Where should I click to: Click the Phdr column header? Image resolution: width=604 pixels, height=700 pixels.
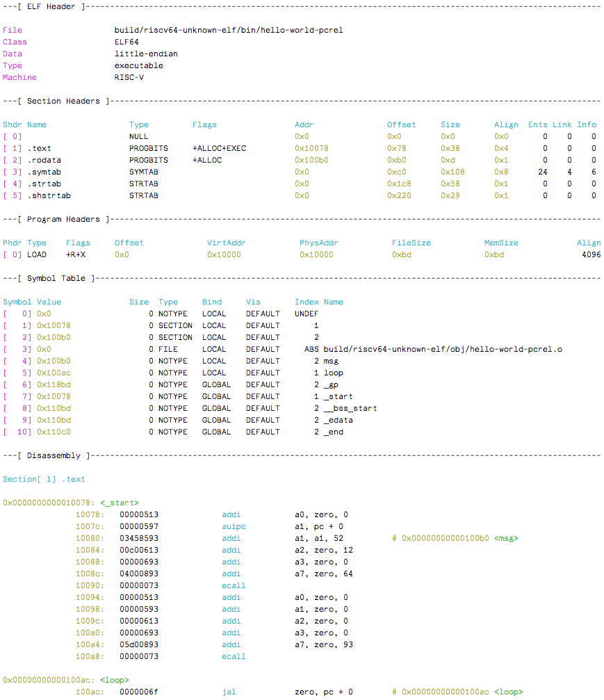tap(12, 243)
